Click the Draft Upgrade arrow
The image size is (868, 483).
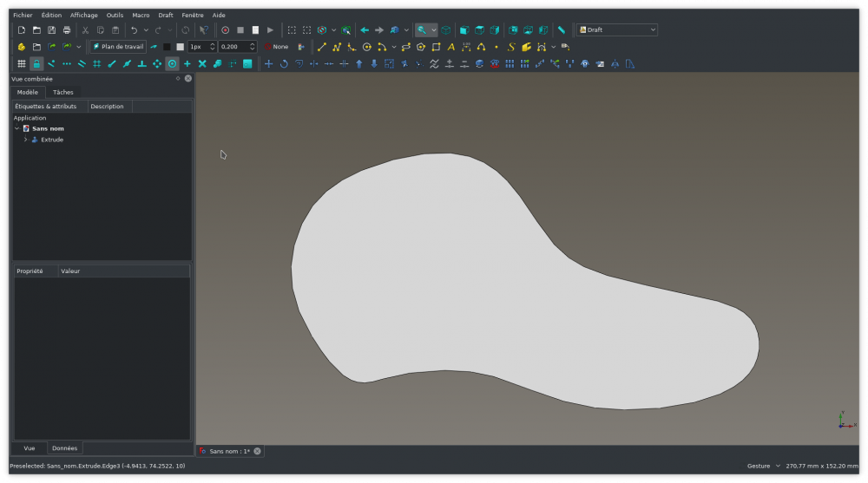[x=359, y=63]
